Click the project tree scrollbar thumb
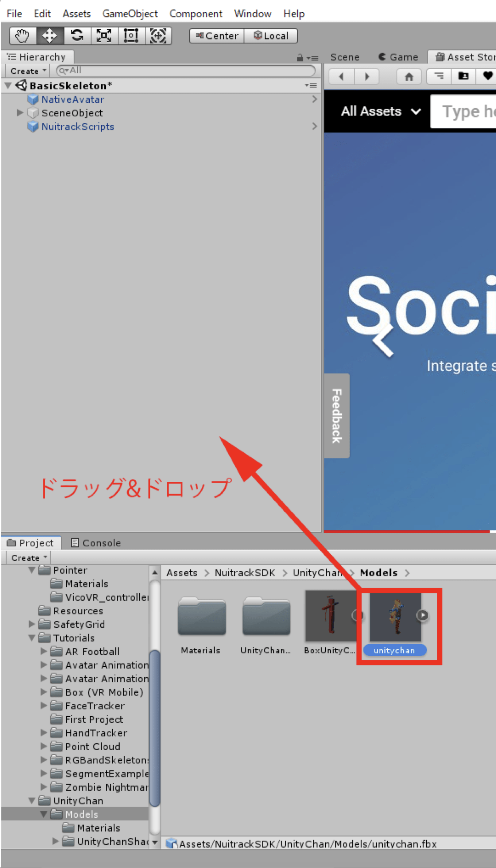Viewport: 496px width, 868px height. pos(155,728)
